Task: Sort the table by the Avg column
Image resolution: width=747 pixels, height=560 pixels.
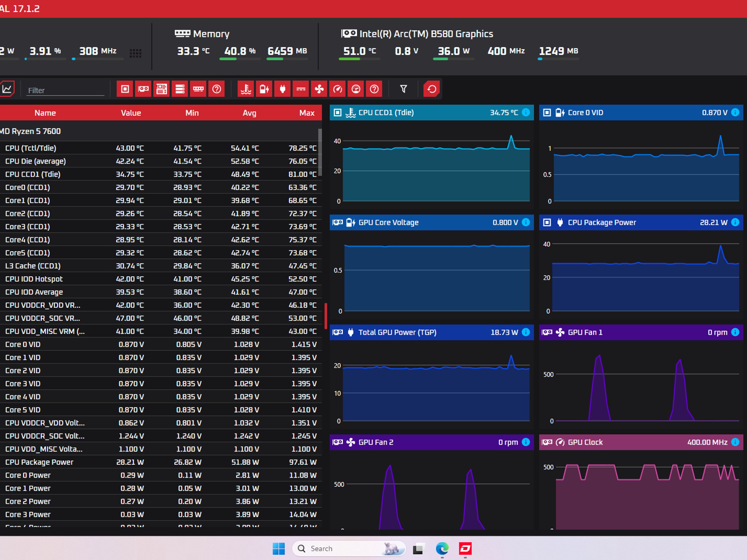Action: pyautogui.click(x=249, y=113)
